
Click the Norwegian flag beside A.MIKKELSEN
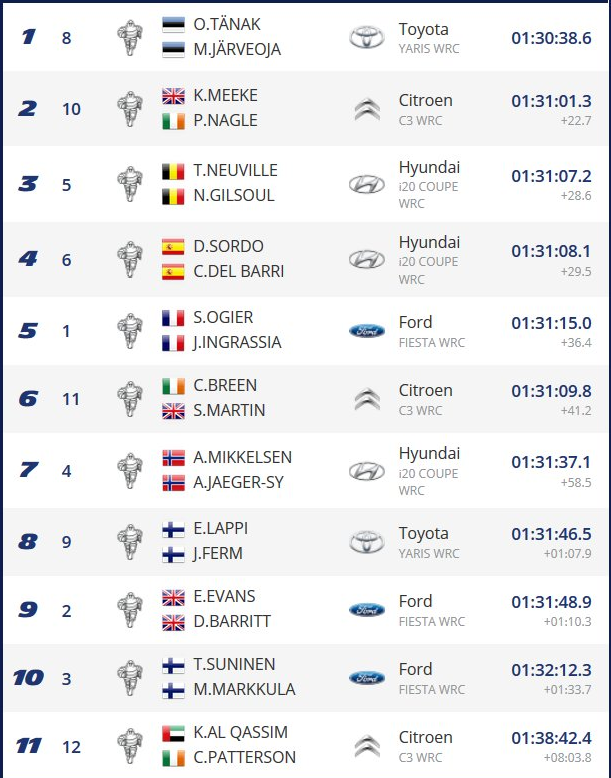click(173, 458)
